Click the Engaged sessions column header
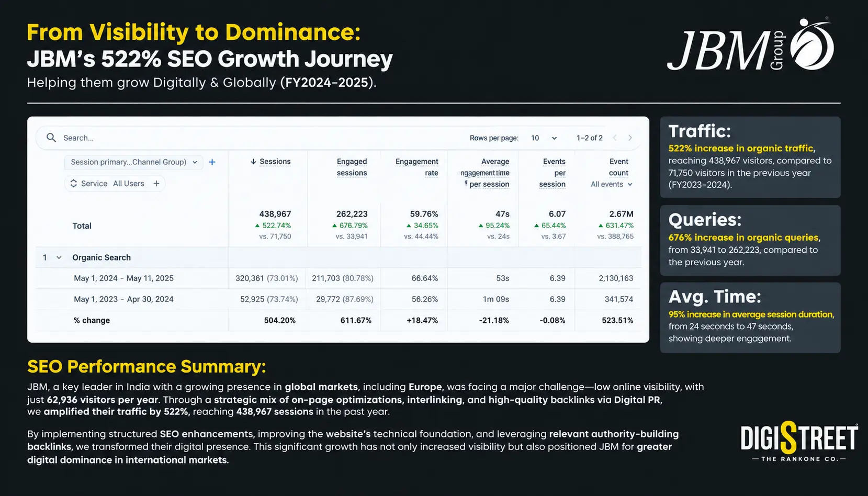 pos(352,167)
